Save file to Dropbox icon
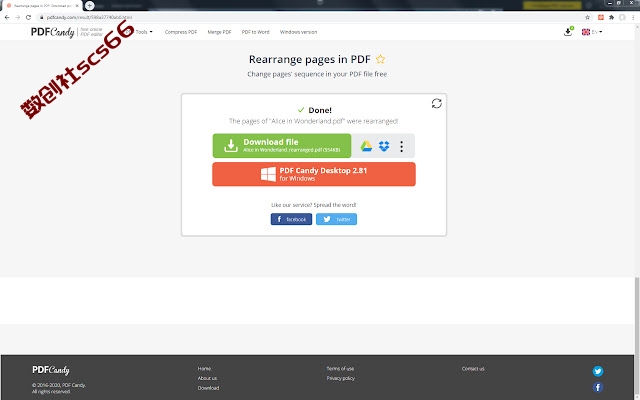Image resolution: width=640 pixels, height=400 pixels. click(384, 146)
